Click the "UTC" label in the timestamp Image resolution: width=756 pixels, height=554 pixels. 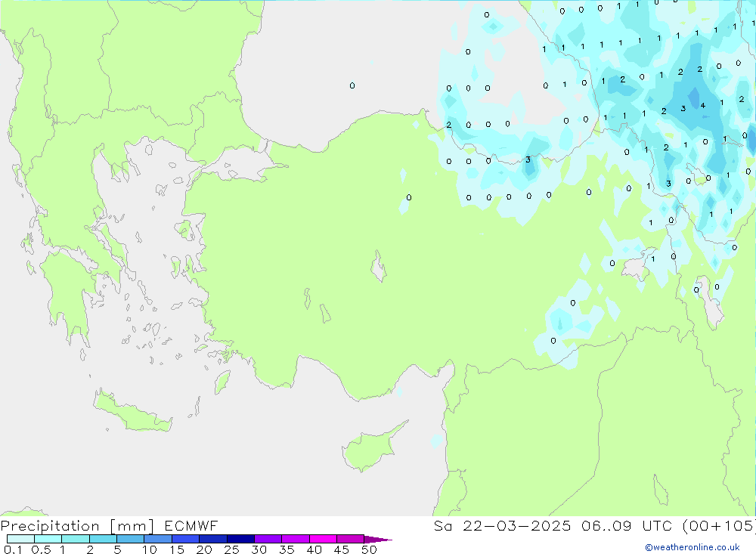click(657, 525)
